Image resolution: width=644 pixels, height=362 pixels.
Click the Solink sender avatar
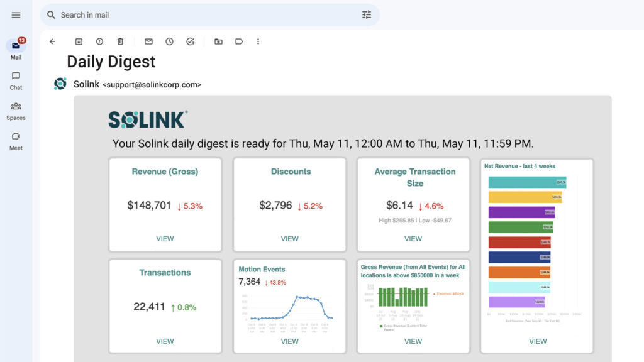point(60,84)
